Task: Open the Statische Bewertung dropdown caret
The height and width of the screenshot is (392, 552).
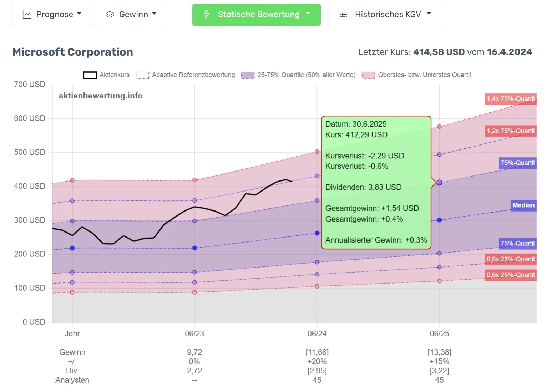Action: pos(308,14)
